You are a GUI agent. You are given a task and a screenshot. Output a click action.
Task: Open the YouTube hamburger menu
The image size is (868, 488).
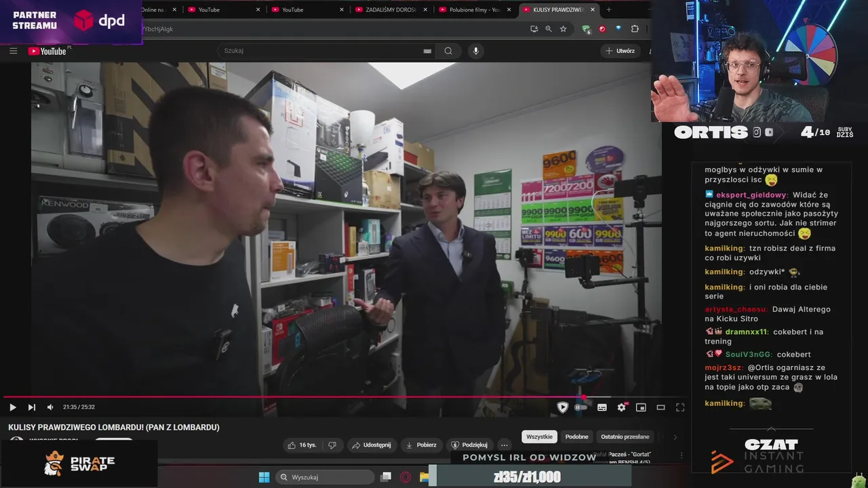(13, 51)
